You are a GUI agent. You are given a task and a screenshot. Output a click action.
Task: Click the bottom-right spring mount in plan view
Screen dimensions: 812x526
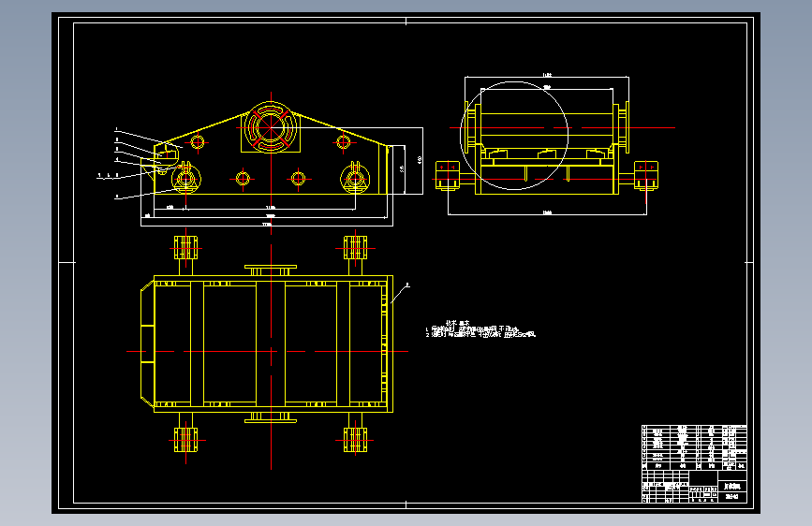(x=355, y=440)
